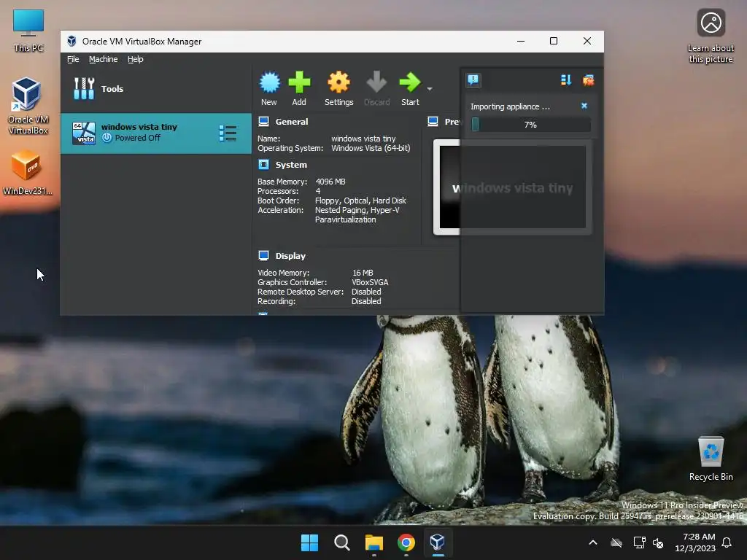Click the network icon in tray
The image size is (747, 560).
(639, 542)
